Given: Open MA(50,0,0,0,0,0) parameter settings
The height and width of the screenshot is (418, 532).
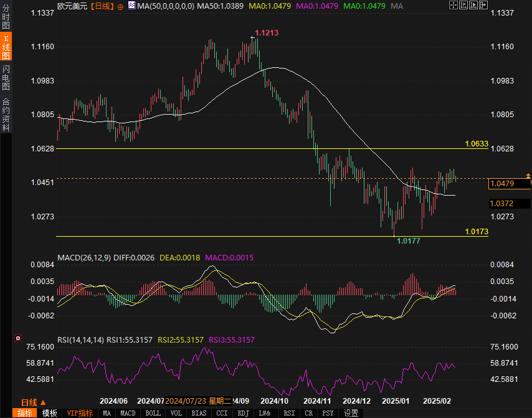Looking at the screenshot, I should pyautogui.click(x=165, y=6).
